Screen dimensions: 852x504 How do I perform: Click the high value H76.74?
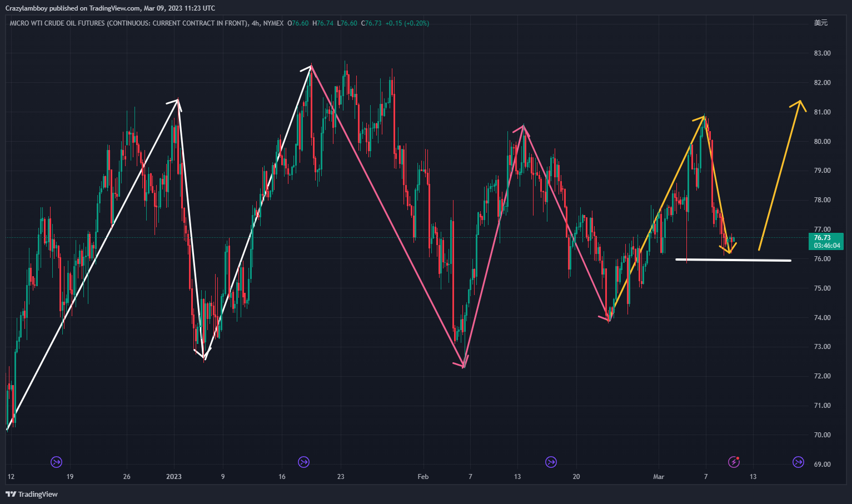[323, 23]
